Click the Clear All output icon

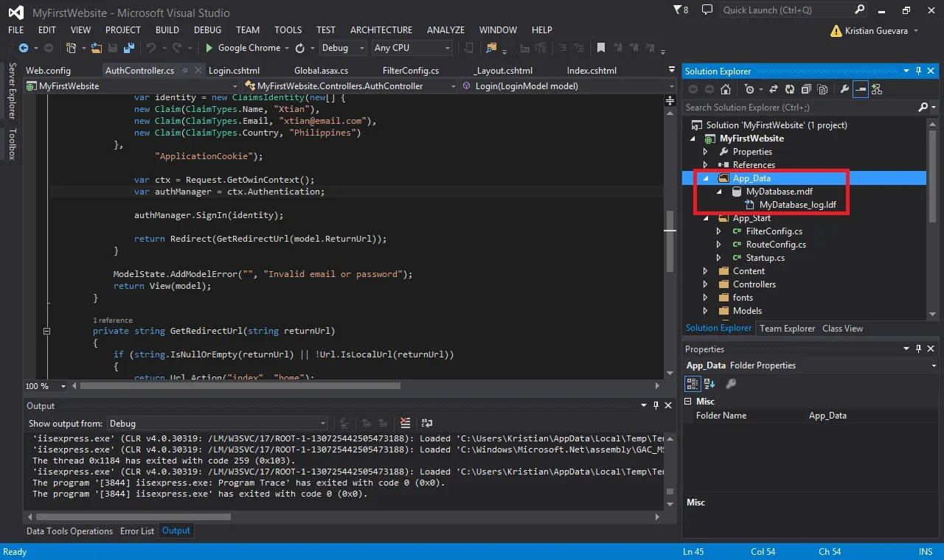pos(405,423)
